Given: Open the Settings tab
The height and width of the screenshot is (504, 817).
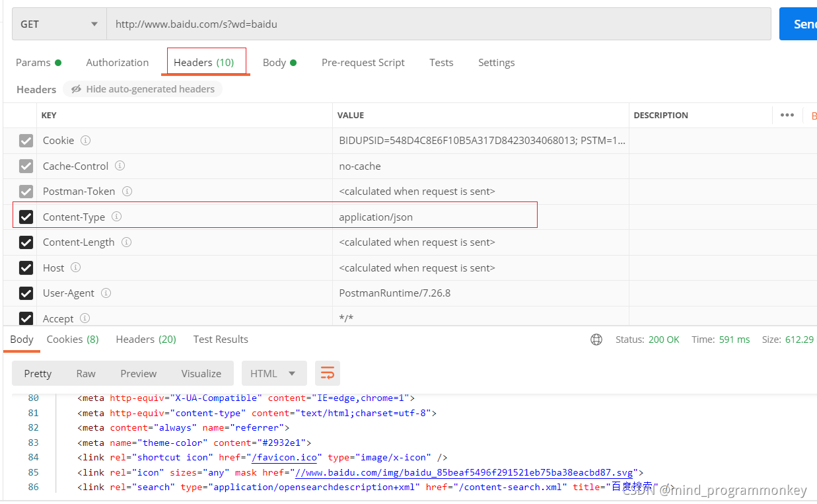Looking at the screenshot, I should click(x=496, y=63).
